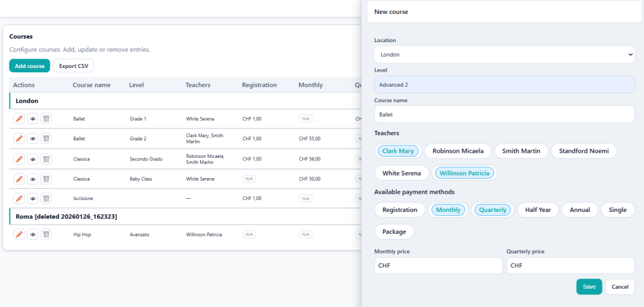View the Iscrizione course entry
The height and width of the screenshot is (307, 644).
pos(33,199)
